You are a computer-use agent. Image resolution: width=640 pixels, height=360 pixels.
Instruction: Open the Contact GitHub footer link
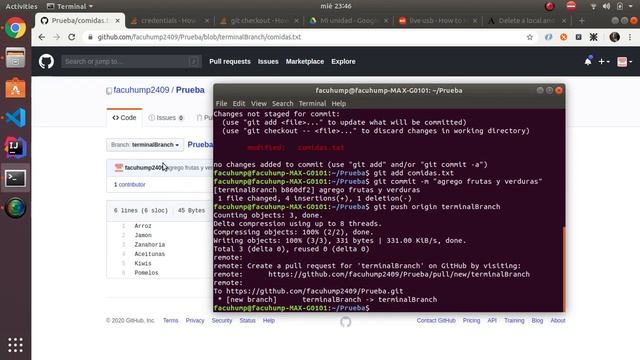(436, 321)
